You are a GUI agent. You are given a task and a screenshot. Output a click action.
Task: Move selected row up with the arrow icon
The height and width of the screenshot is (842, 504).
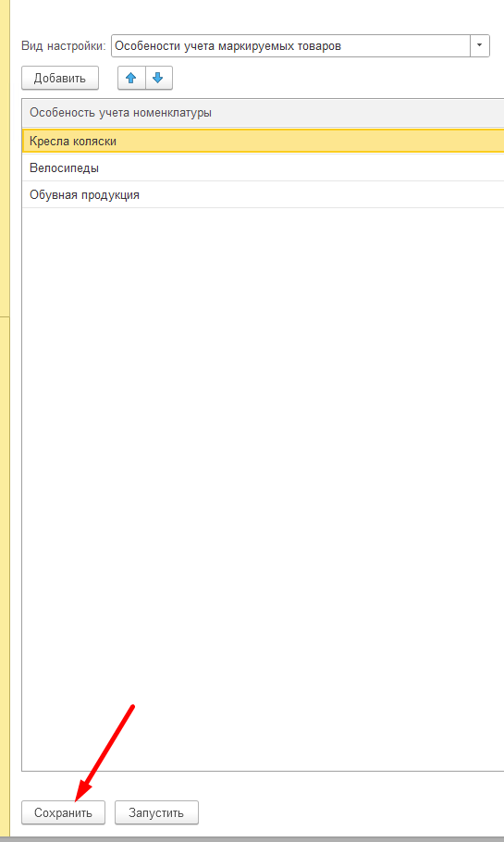point(131,78)
